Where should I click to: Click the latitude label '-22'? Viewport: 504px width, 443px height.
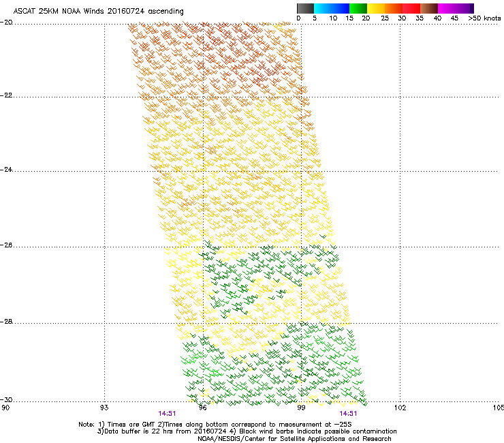[6, 95]
